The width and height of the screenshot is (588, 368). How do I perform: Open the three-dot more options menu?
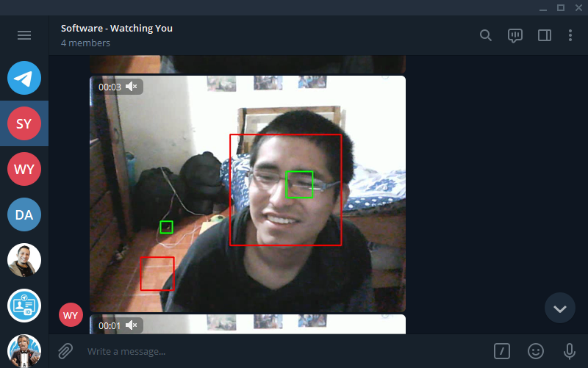(570, 35)
